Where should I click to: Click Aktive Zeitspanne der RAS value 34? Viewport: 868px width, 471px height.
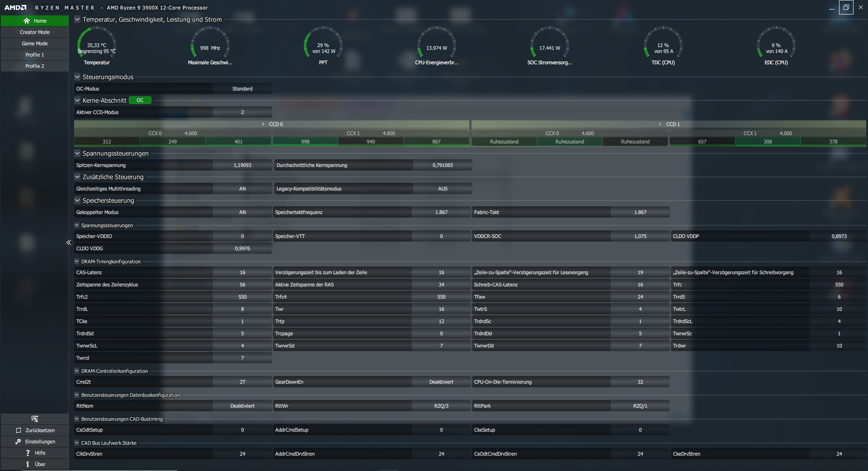point(441,285)
